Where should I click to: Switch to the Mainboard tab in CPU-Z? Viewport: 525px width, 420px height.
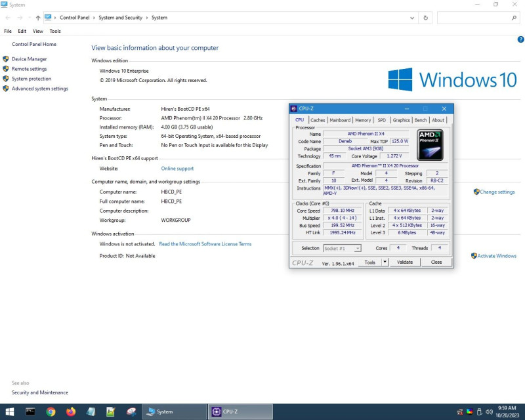(x=340, y=120)
